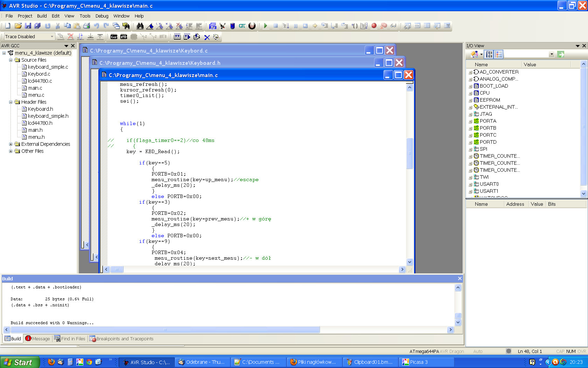Toggle the flat list view mode in I/O View
This screenshot has height=368, width=588.
pyautogui.click(x=499, y=54)
